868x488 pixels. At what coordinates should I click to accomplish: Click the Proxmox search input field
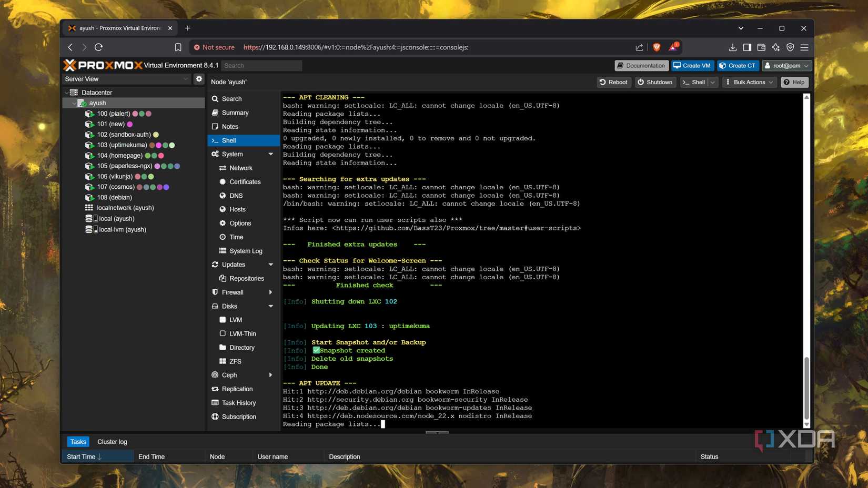261,66
